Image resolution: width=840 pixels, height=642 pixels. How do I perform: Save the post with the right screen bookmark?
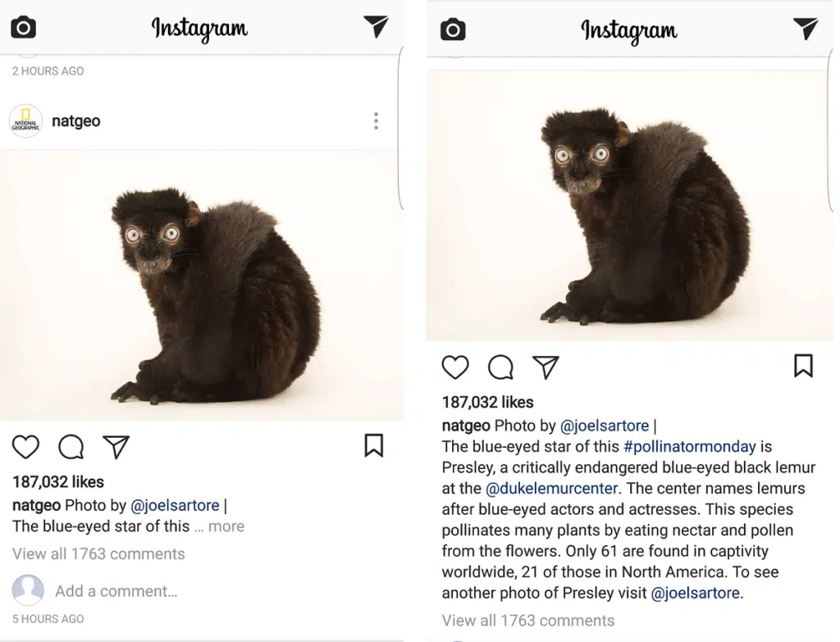(x=803, y=366)
